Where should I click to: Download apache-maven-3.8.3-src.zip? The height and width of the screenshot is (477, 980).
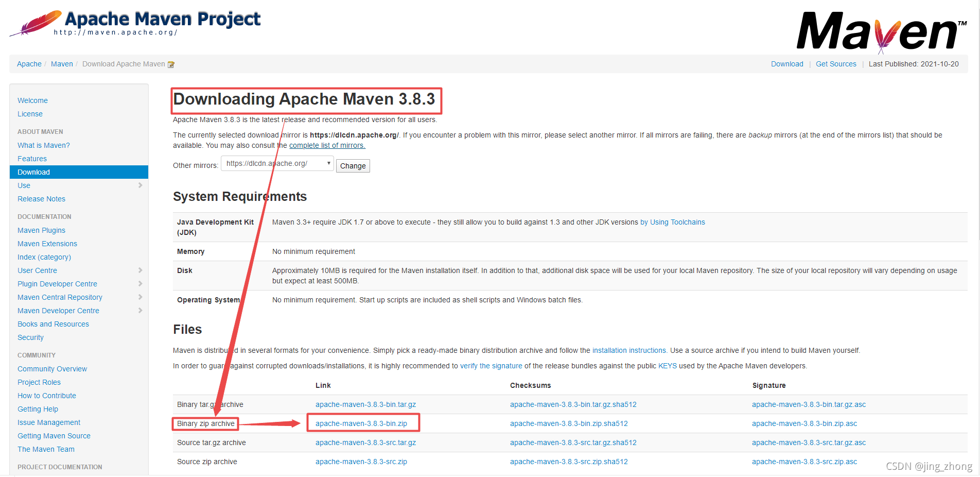[361, 462]
